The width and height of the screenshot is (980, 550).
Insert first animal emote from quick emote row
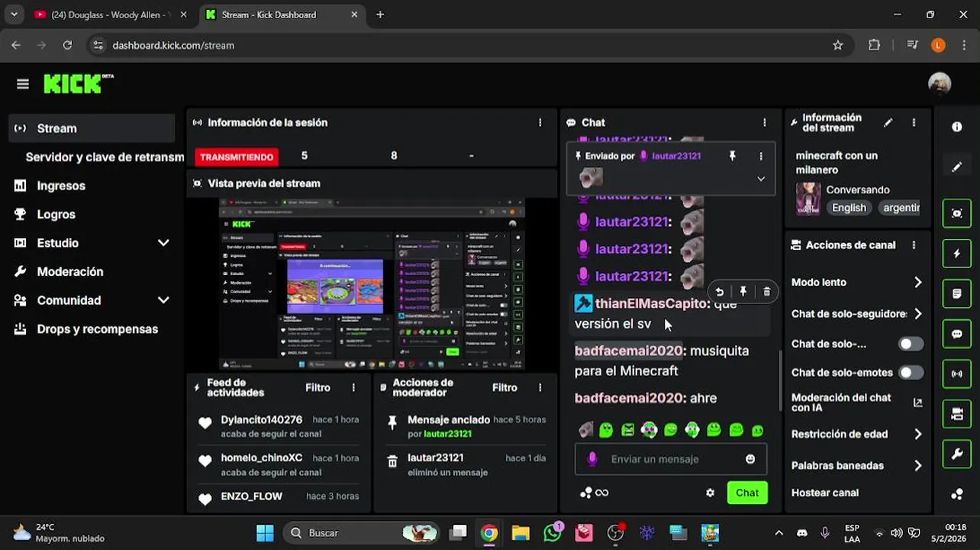tap(585, 430)
